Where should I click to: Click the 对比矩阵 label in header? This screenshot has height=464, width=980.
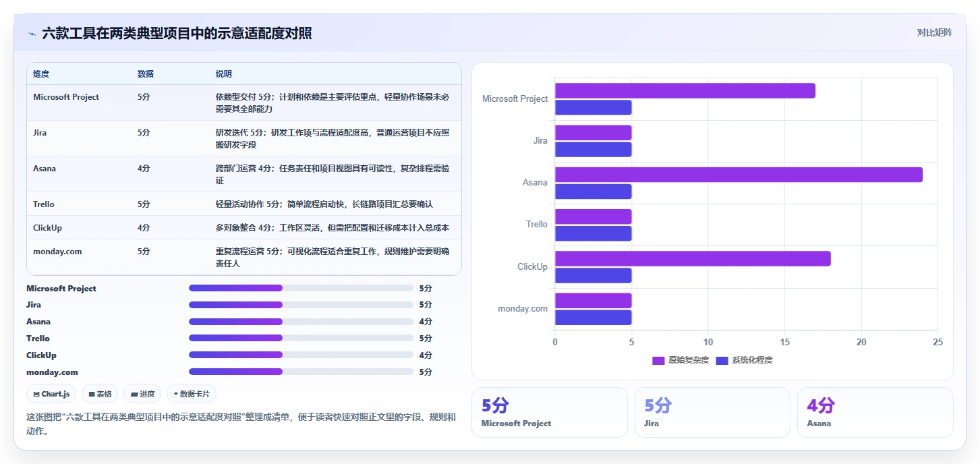[934, 32]
